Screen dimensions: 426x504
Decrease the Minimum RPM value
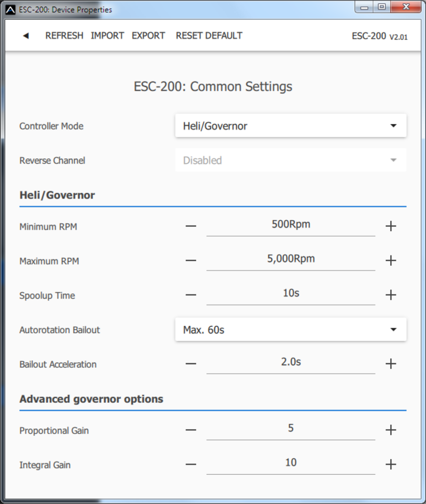coord(191,226)
